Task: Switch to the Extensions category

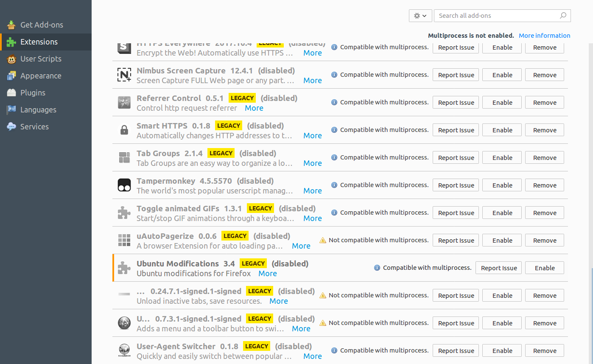Action: 46,42
